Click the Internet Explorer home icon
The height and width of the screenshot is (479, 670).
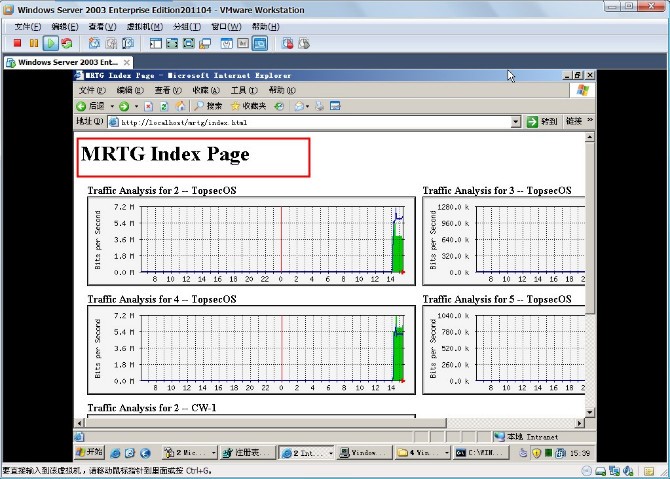click(180, 106)
